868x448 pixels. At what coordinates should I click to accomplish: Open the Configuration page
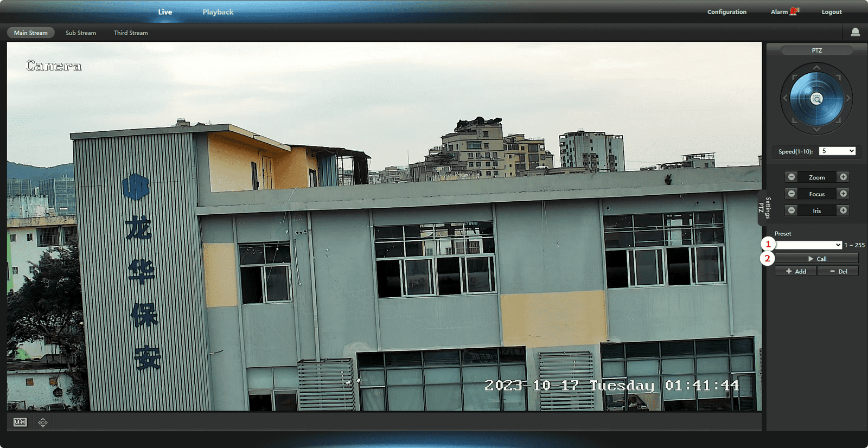coord(726,12)
